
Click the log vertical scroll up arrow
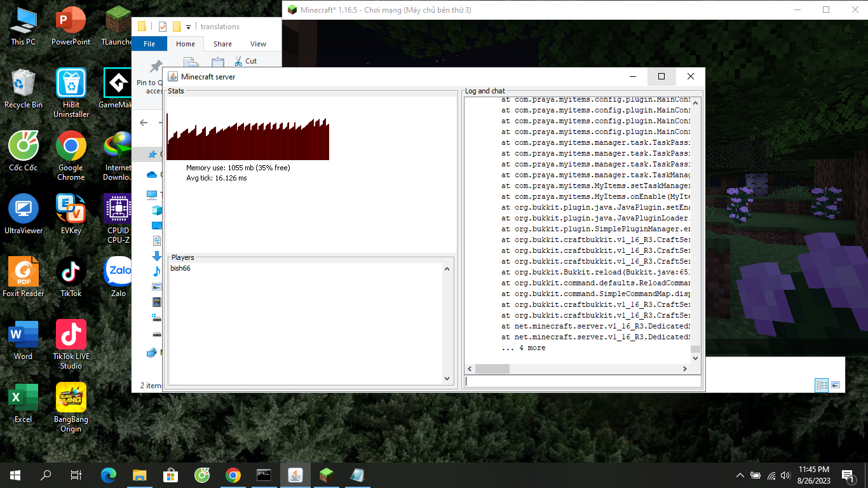695,102
